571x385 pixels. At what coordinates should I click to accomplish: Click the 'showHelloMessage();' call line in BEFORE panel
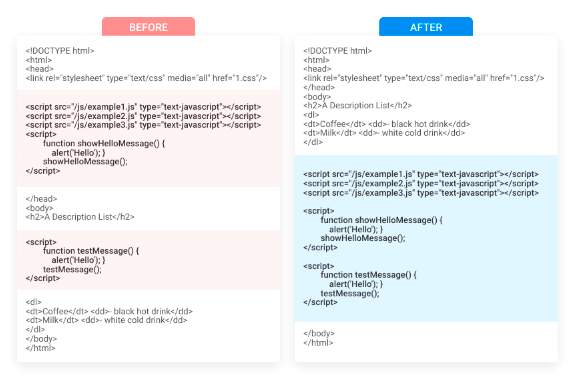(85, 162)
